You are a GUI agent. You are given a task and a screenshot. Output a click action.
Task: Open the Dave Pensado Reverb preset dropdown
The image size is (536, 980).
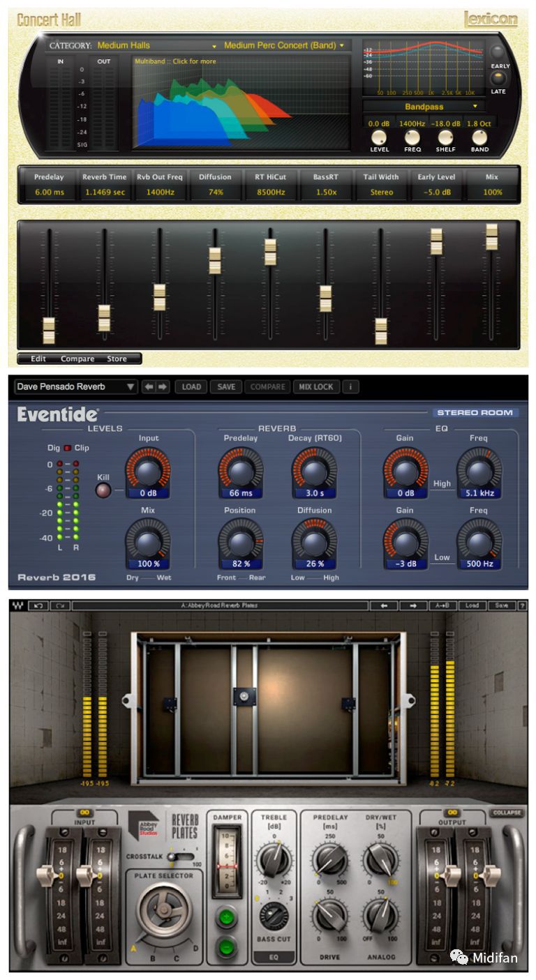coord(75,386)
